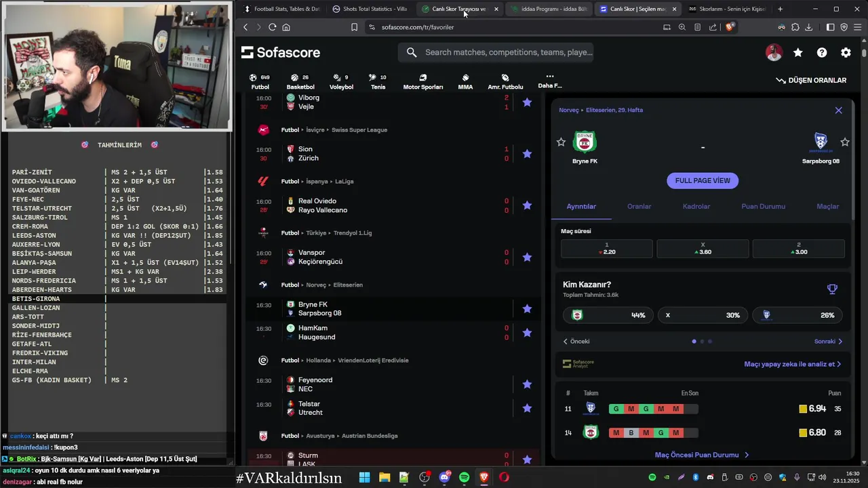Select the Futbol sport icon
The width and height of the screenshot is (868, 488).
pos(260,81)
